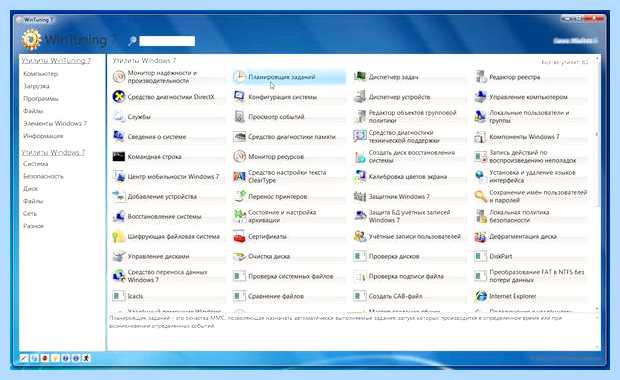
Task: Launch Планировщик заданий
Action: [x=289, y=77]
